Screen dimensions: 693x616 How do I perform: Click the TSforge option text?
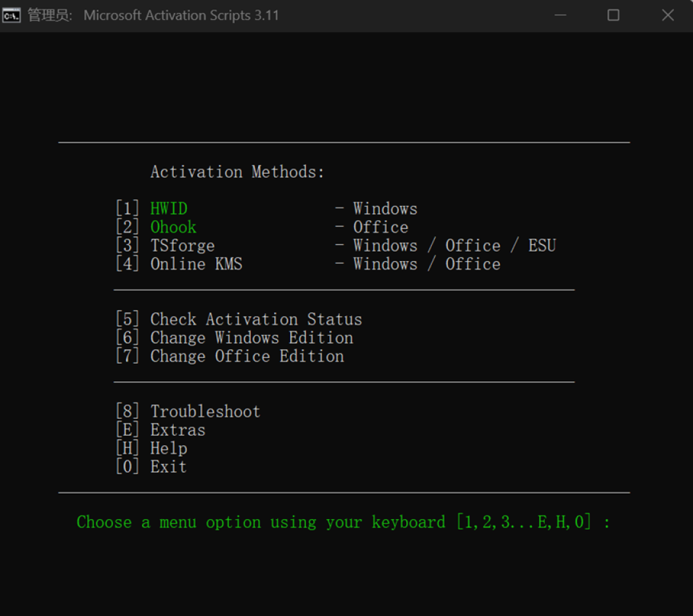[182, 246]
